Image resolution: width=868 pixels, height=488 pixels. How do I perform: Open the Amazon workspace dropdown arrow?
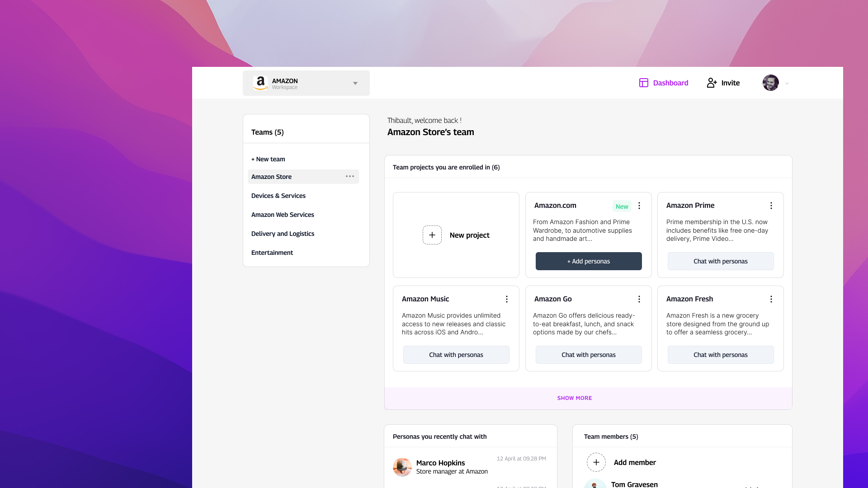pos(355,83)
